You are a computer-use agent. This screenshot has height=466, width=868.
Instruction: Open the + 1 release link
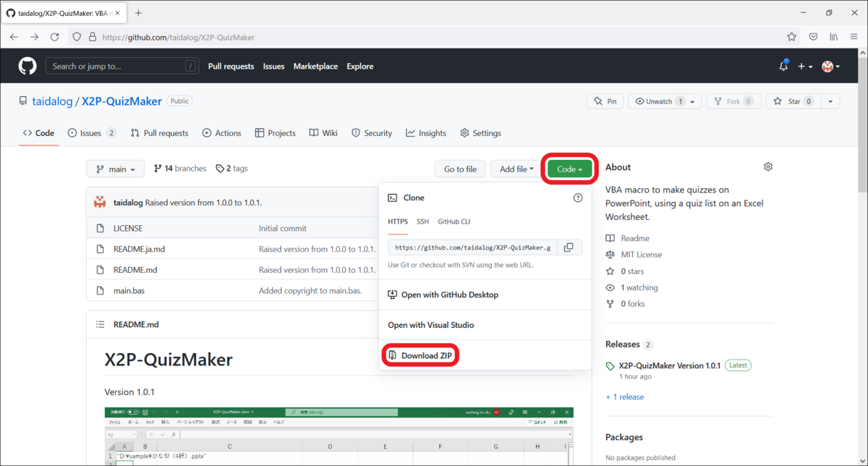[x=625, y=397]
